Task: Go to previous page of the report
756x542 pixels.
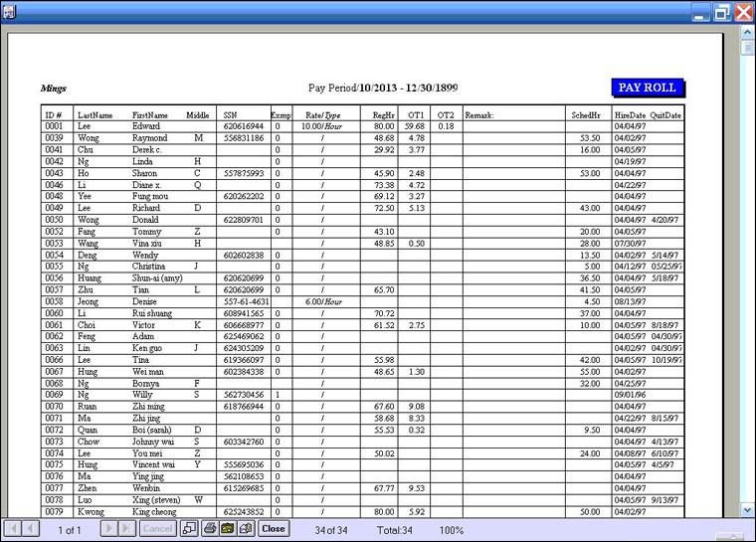Action: click(31, 528)
